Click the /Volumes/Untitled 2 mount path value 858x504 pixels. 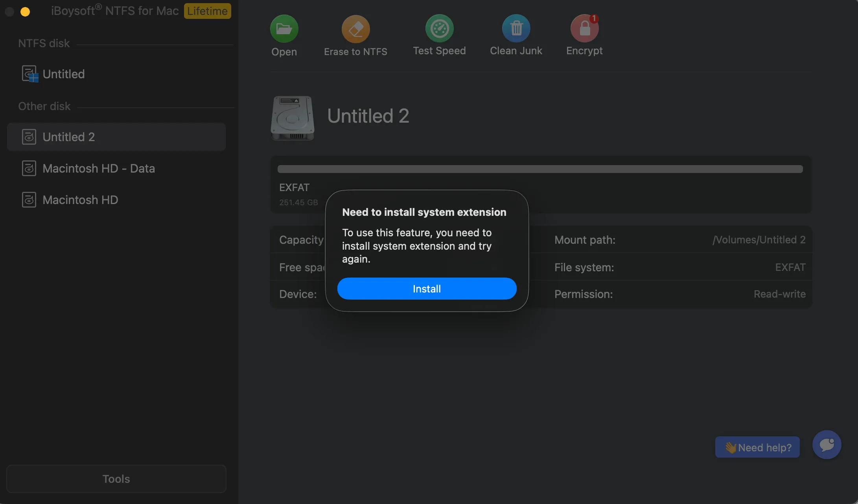759,239
